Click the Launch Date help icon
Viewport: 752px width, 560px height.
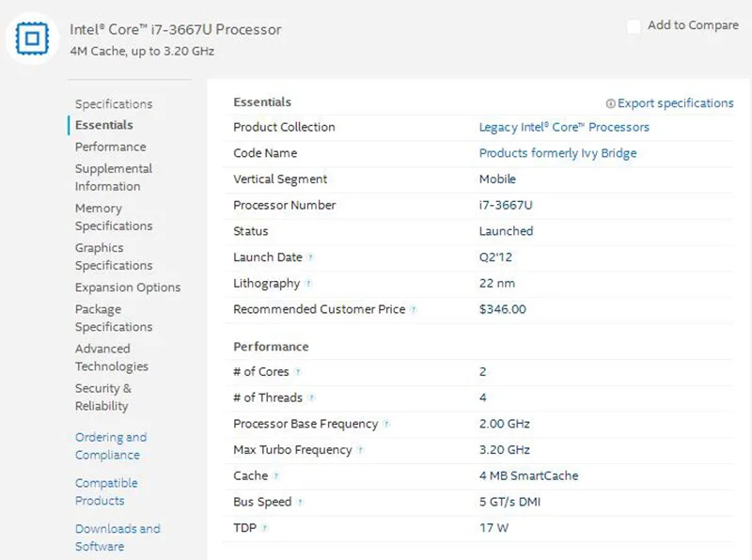pos(310,257)
